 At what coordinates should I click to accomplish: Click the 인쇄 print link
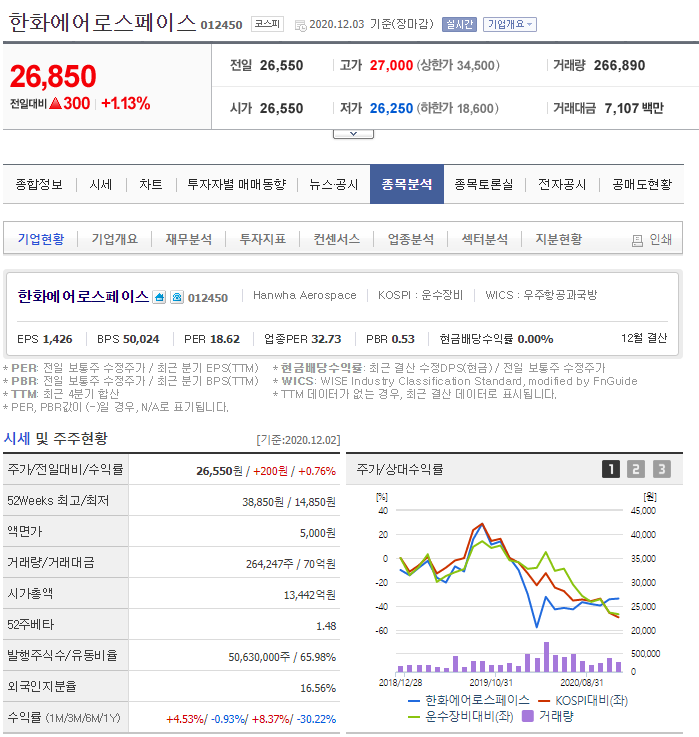pyautogui.click(x=660, y=240)
